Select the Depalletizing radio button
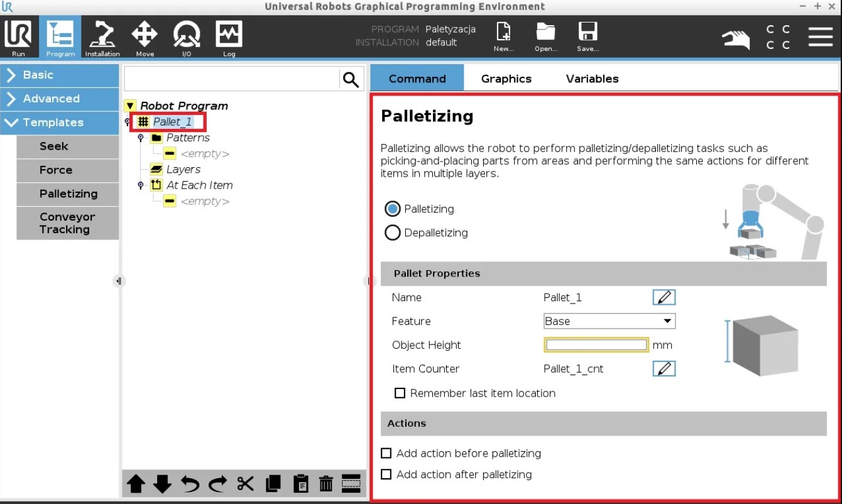The image size is (842, 504). click(x=393, y=233)
